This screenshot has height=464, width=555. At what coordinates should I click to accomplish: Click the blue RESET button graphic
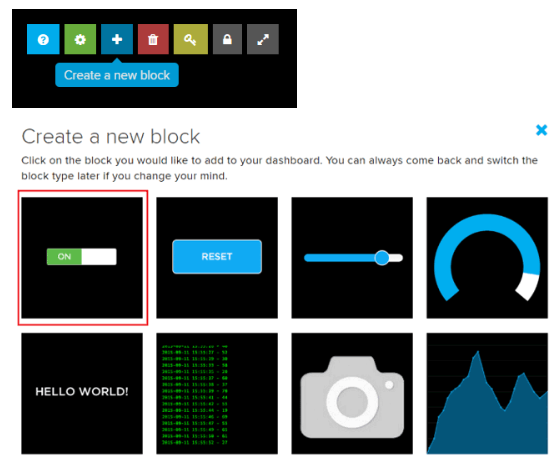pyautogui.click(x=217, y=257)
